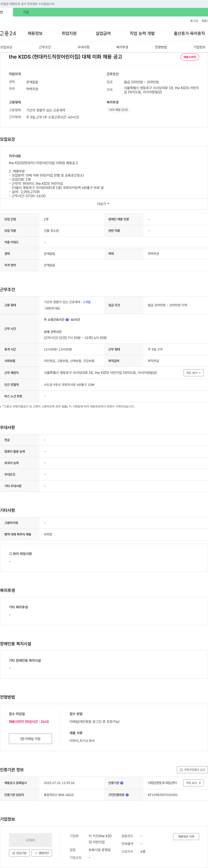Open the 직업 능력 개발 menu
This screenshot has height=868, width=208.
[x=142, y=33]
